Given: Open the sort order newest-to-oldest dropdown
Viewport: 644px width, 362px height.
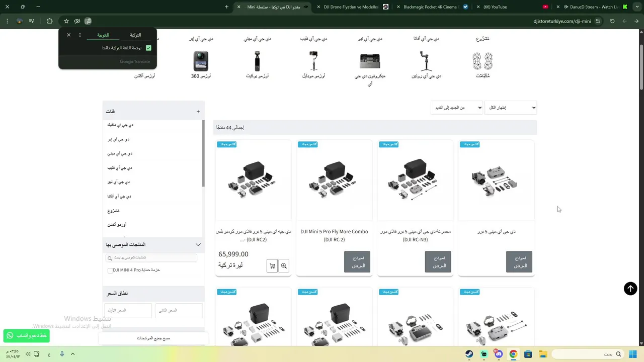Looking at the screenshot, I should (x=457, y=108).
